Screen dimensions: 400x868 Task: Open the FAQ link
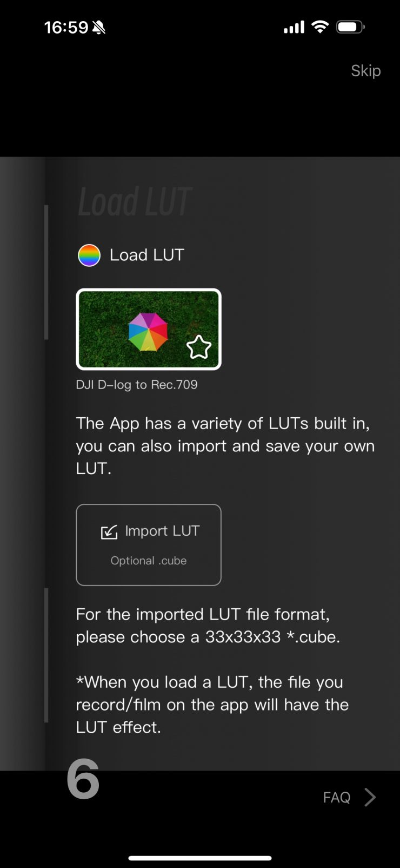tap(337, 798)
